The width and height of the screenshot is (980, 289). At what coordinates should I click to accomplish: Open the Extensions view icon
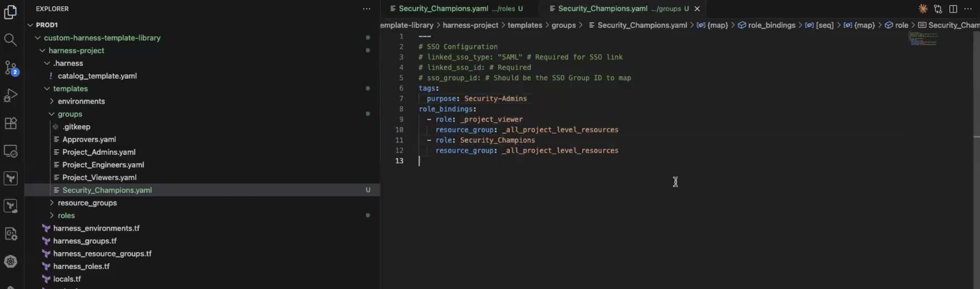[x=11, y=123]
